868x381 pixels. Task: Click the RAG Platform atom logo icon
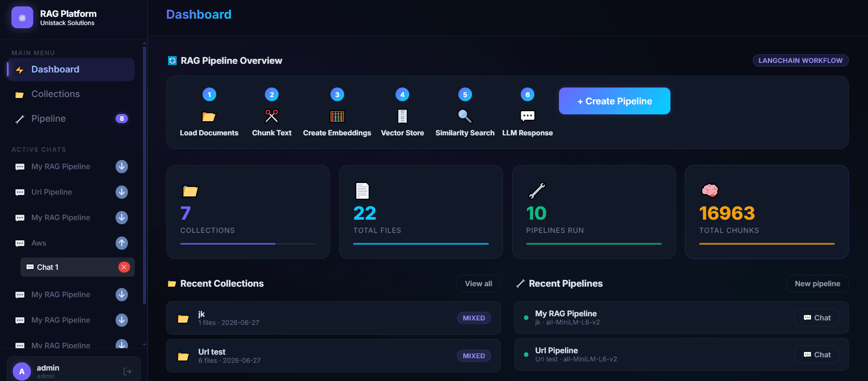tap(22, 18)
